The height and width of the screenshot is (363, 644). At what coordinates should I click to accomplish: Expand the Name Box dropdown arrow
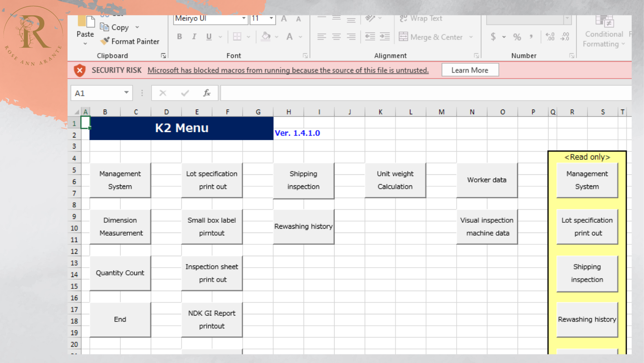pos(126,93)
